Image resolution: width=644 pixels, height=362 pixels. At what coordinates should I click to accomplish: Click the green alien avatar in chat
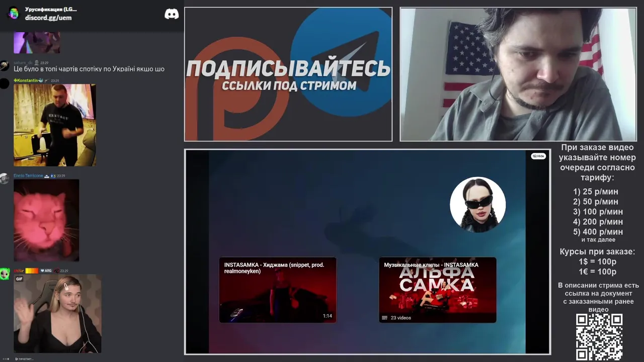[x=5, y=274]
